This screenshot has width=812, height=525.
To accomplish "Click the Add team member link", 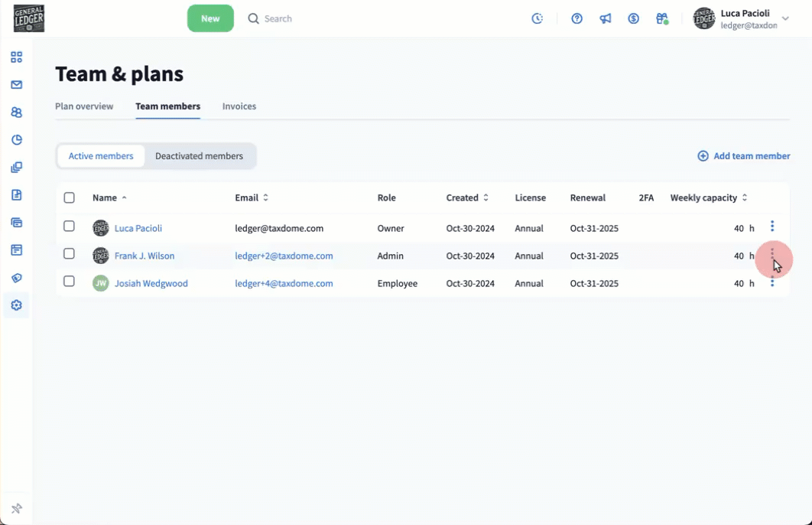I will (x=744, y=156).
